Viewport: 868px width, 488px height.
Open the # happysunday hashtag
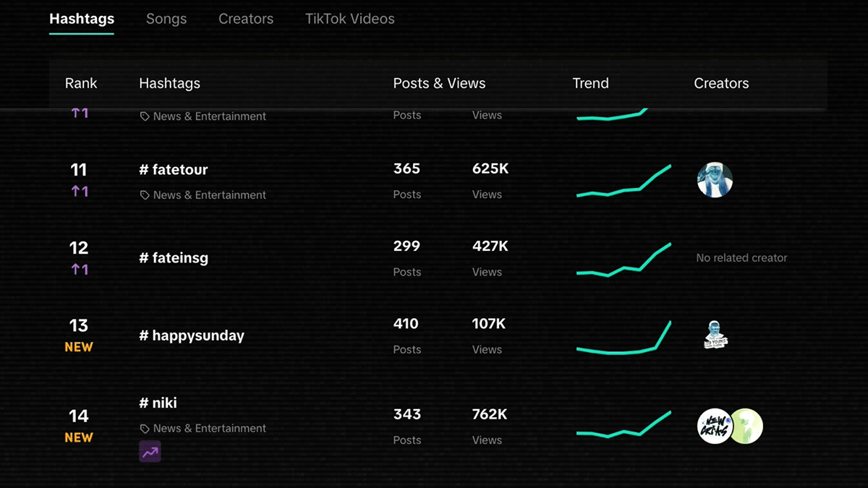[x=192, y=336]
